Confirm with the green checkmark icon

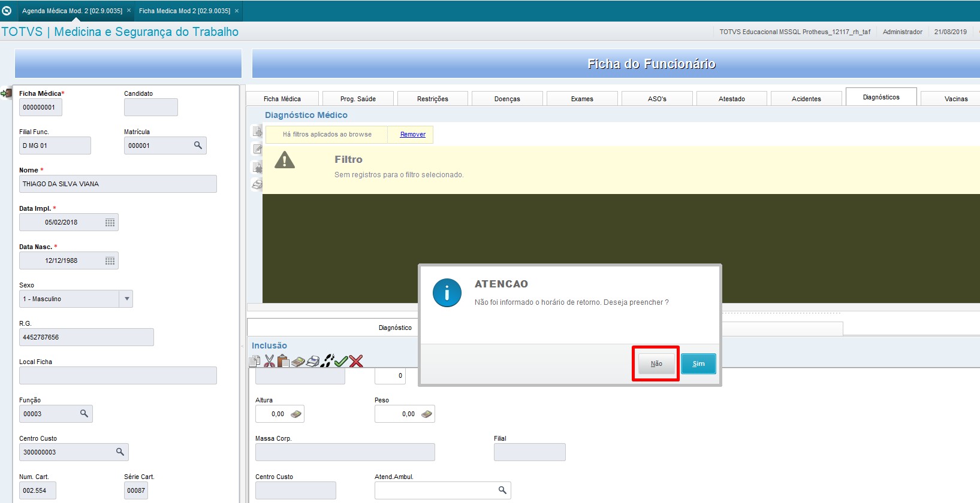pyautogui.click(x=341, y=361)
